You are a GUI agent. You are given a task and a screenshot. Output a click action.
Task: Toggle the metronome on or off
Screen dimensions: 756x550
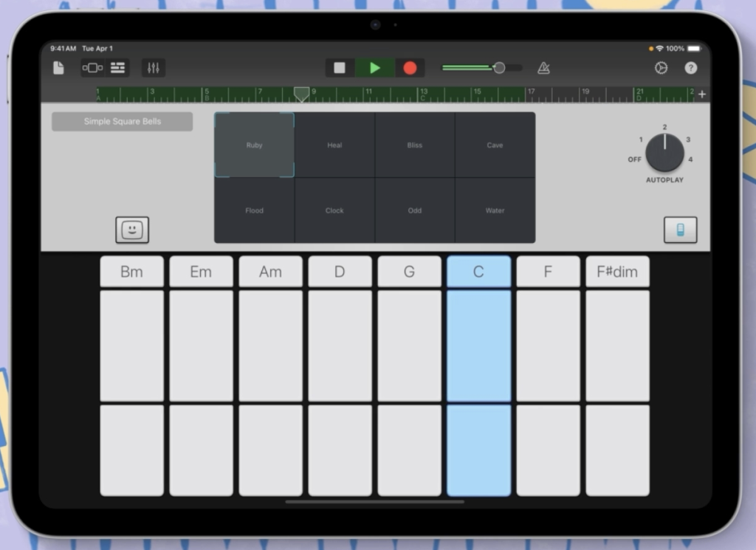543,68
